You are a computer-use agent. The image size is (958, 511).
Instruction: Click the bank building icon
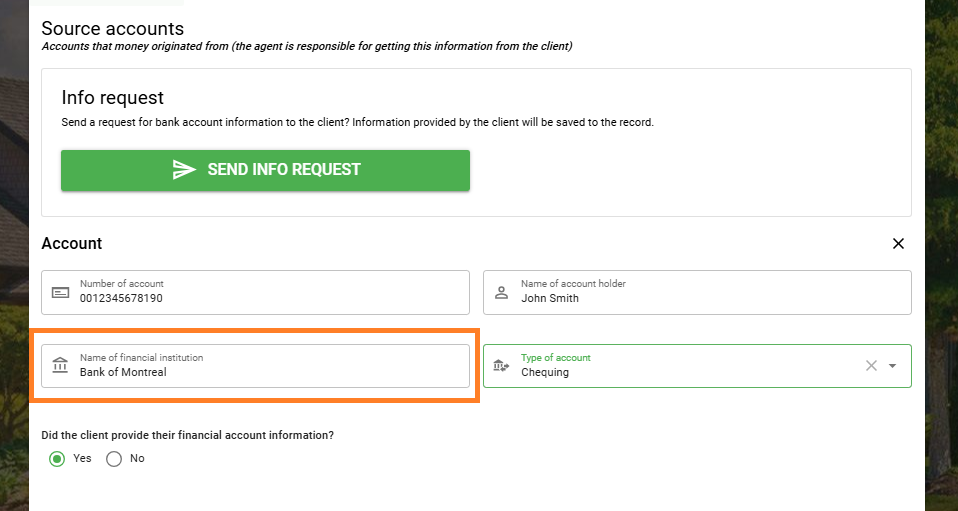60,366
